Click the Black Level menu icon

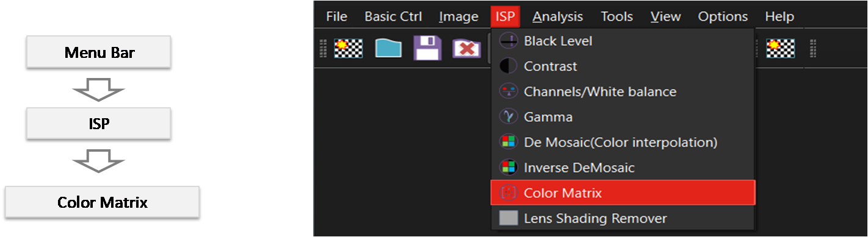pyautogui.click(x=508, y=41)
